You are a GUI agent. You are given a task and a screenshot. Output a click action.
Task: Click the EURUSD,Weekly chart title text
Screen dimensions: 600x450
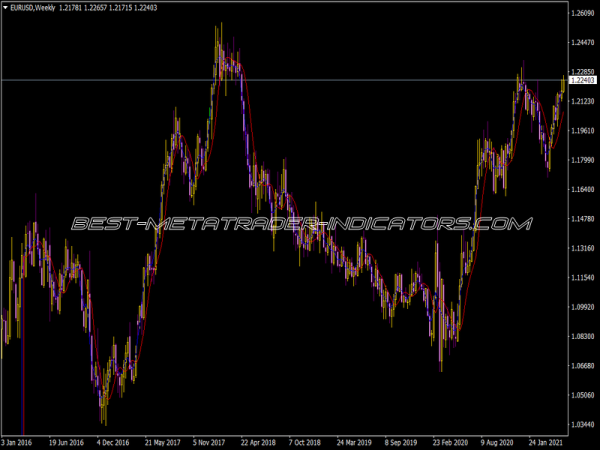pos(31,6)
